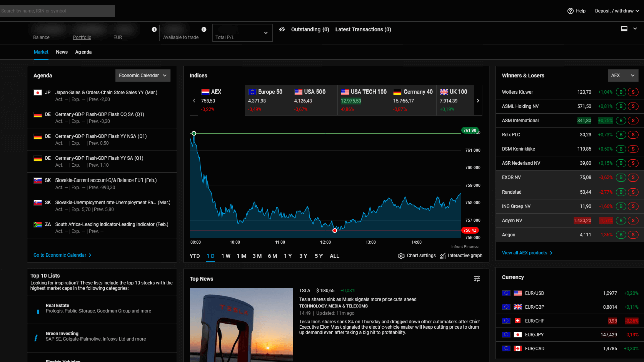644x362 pixels.
Task: Click Buy button for DSM Koninklijke
Action: [x=621, y=149]
